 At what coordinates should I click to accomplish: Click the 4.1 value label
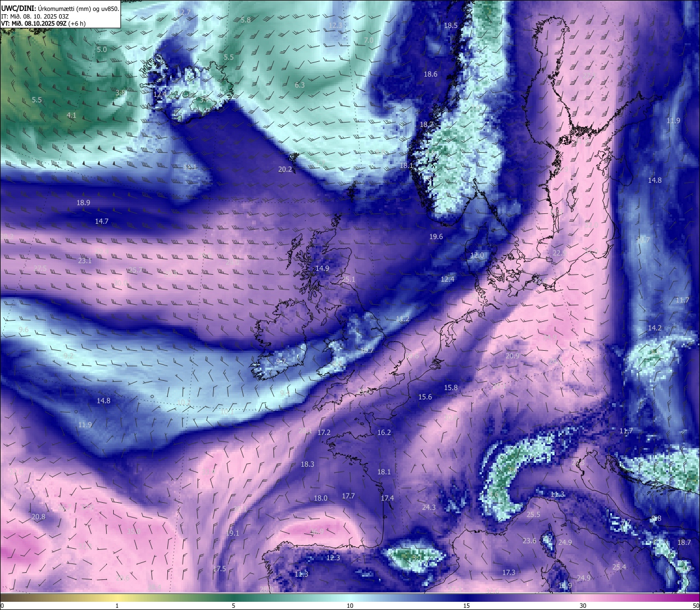click(x=71, y=115)
